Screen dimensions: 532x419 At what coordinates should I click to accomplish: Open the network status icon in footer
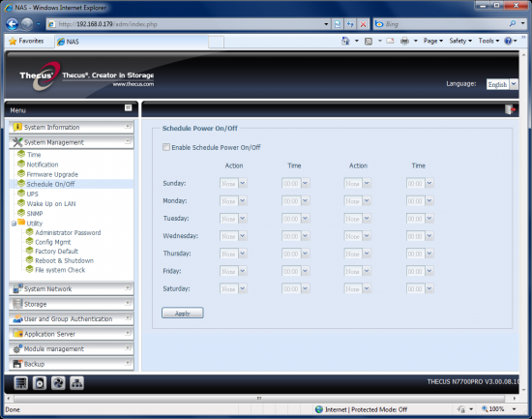click(76, 383)
